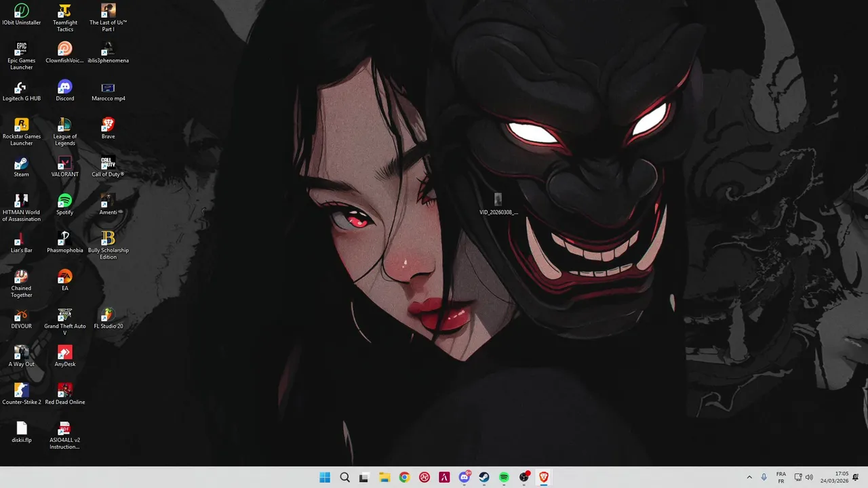Open the IObit Uninstaller desktop shortcut

coord(22,15)
